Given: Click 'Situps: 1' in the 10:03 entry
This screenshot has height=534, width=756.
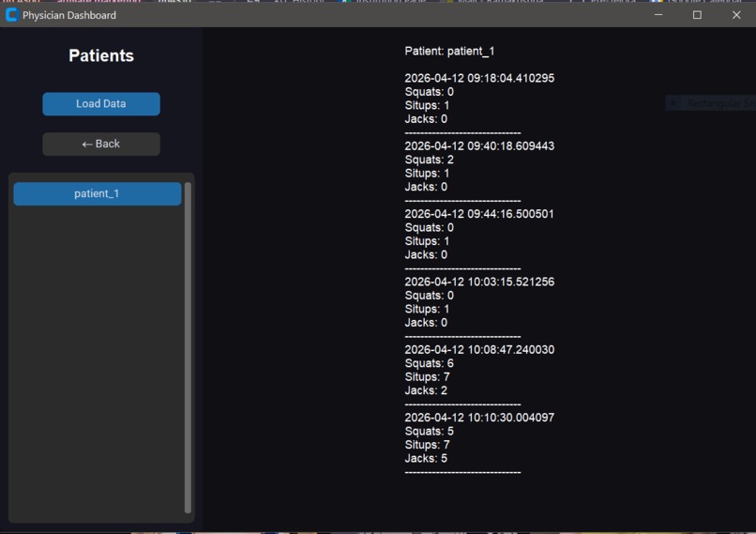Looking at the screenshot, I should (427, 309).
